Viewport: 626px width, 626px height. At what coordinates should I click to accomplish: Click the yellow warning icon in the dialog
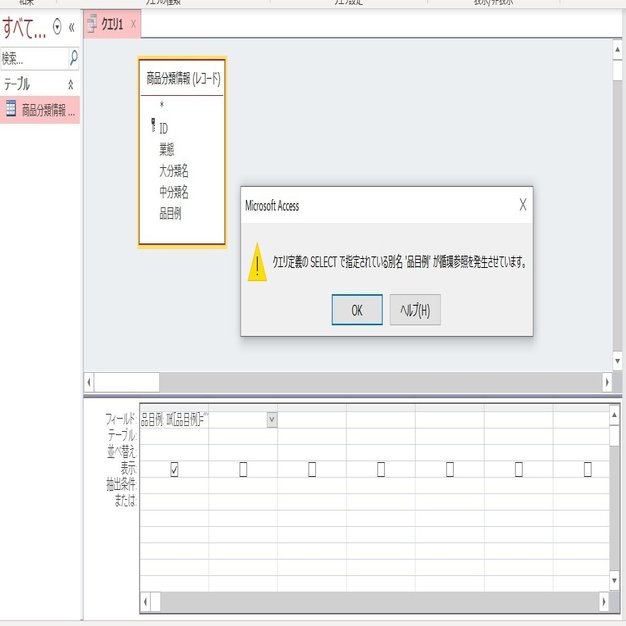tap(258, 262)
